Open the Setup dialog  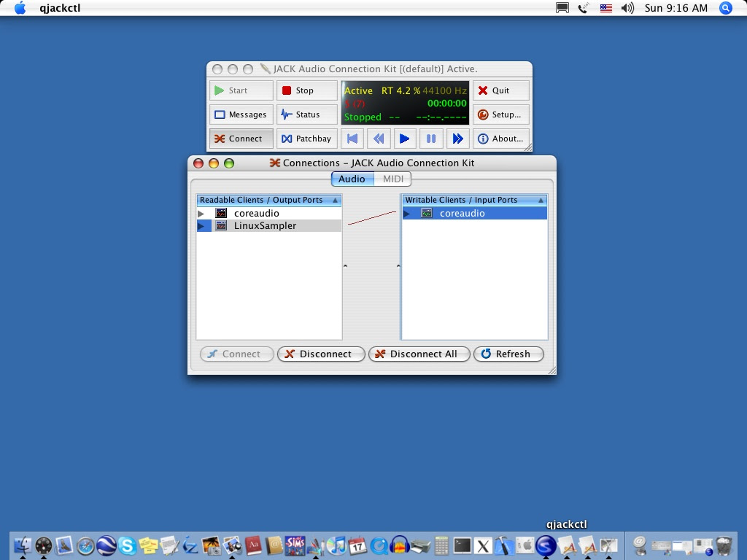[500, 114]
